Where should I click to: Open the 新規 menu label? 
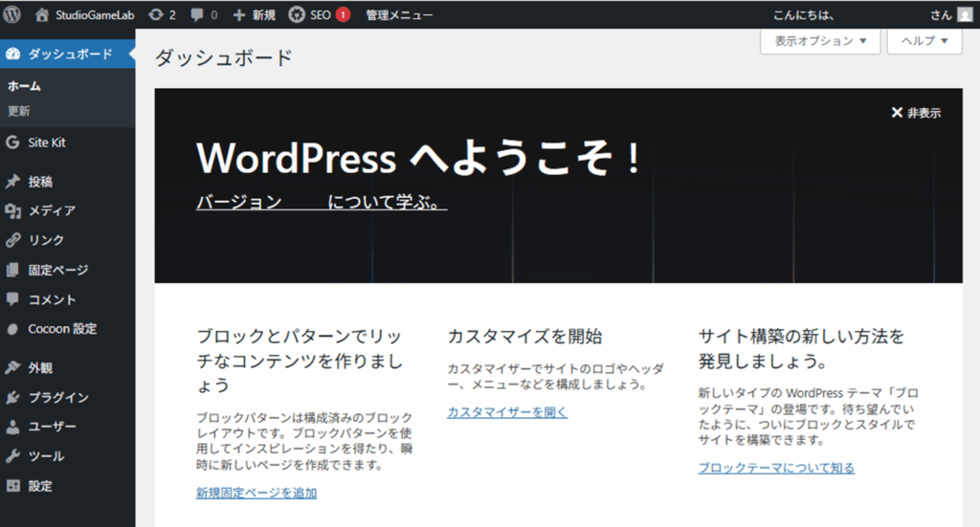pyautogui.click(x=264, y=15)
